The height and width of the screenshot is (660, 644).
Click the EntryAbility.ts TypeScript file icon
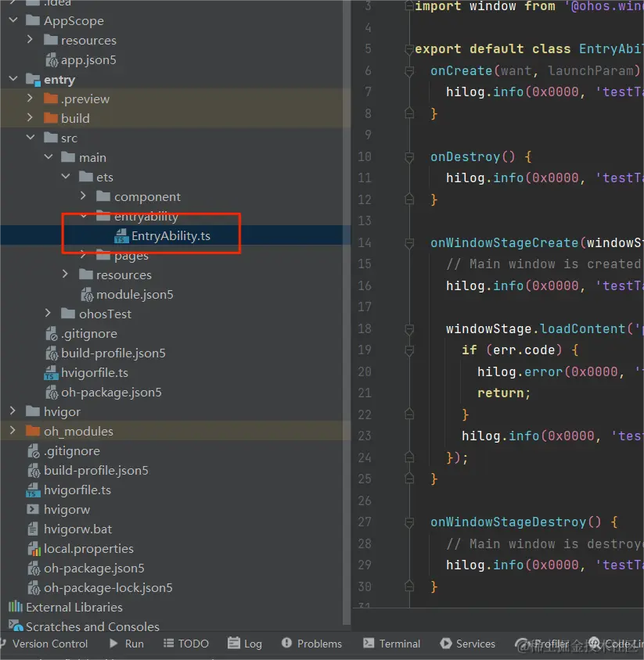121,235
